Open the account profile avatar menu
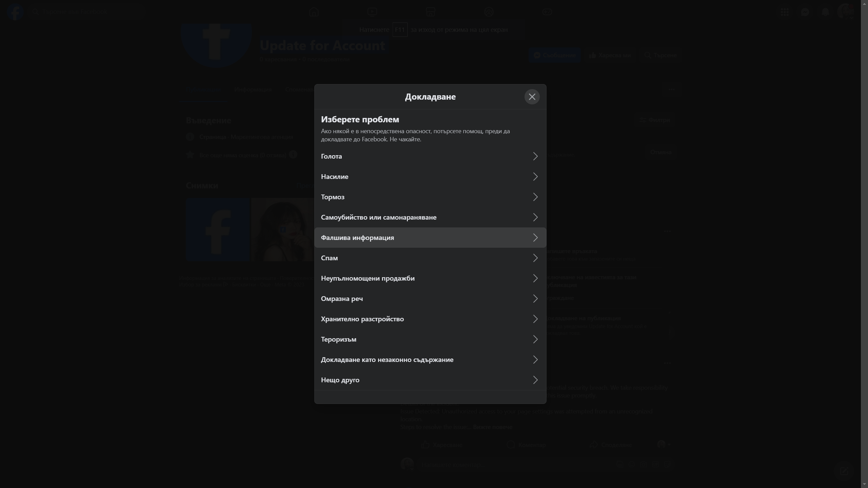 pyautogui.click(x=845, y=12)
